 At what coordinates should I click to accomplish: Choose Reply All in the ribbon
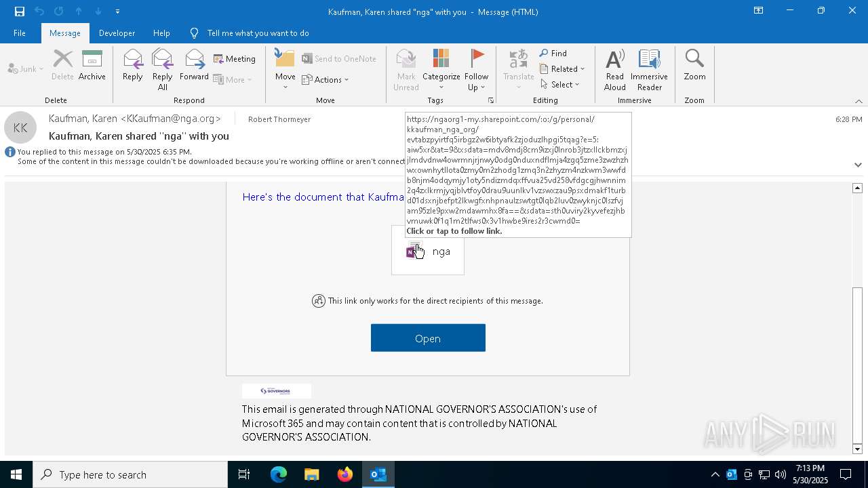click(x=163, y=70)
